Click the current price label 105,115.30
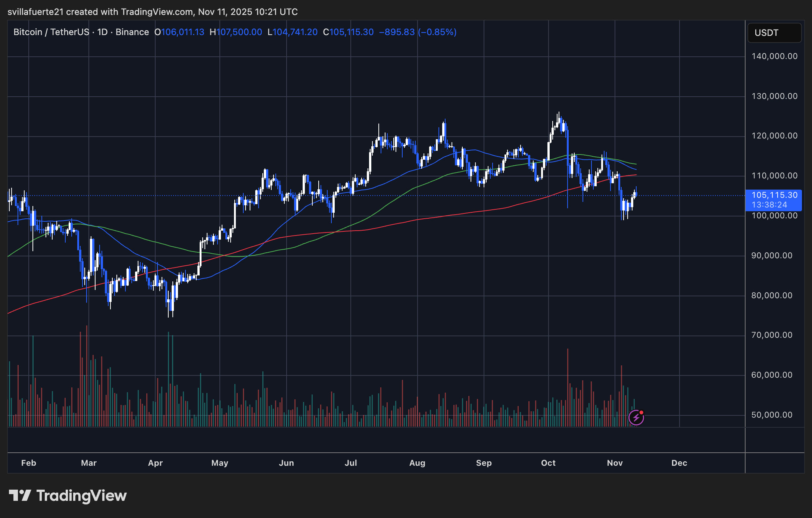The width and height of the screenshot is (812, 518). (774, 195)
